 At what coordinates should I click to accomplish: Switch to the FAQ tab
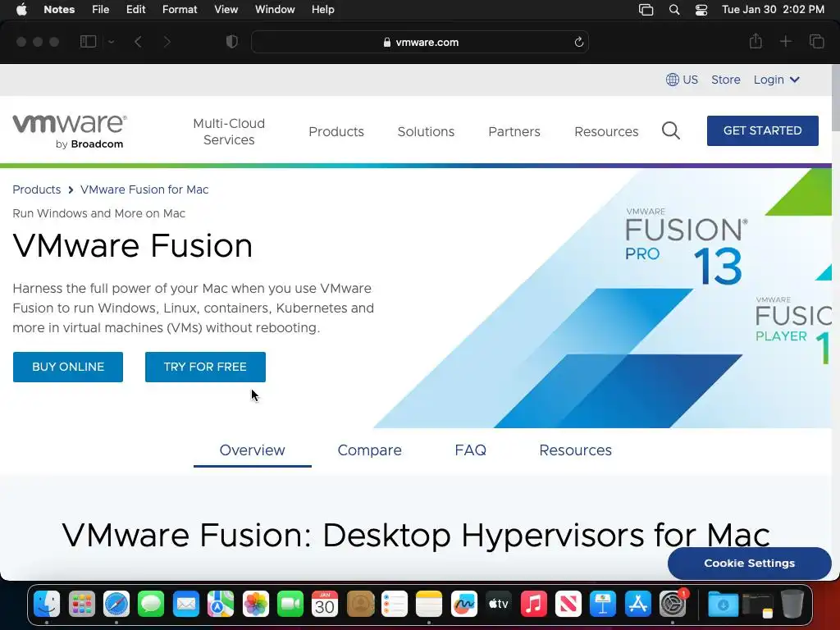coord(470,450)
